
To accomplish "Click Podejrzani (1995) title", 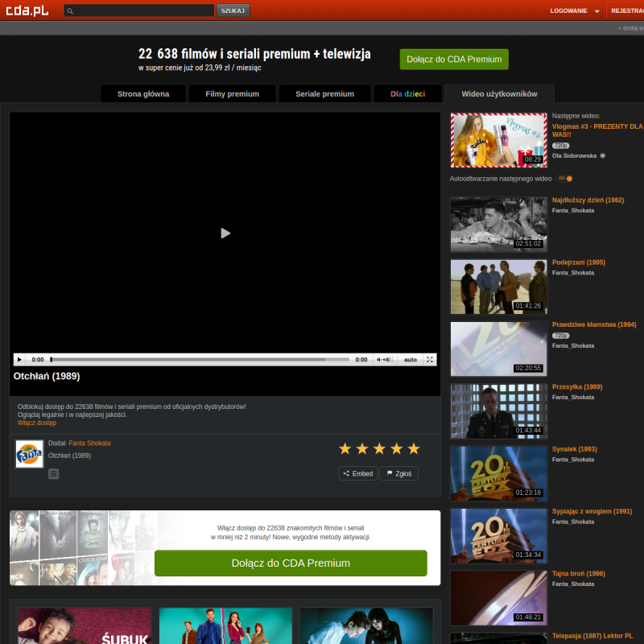I will click(578, 262).
